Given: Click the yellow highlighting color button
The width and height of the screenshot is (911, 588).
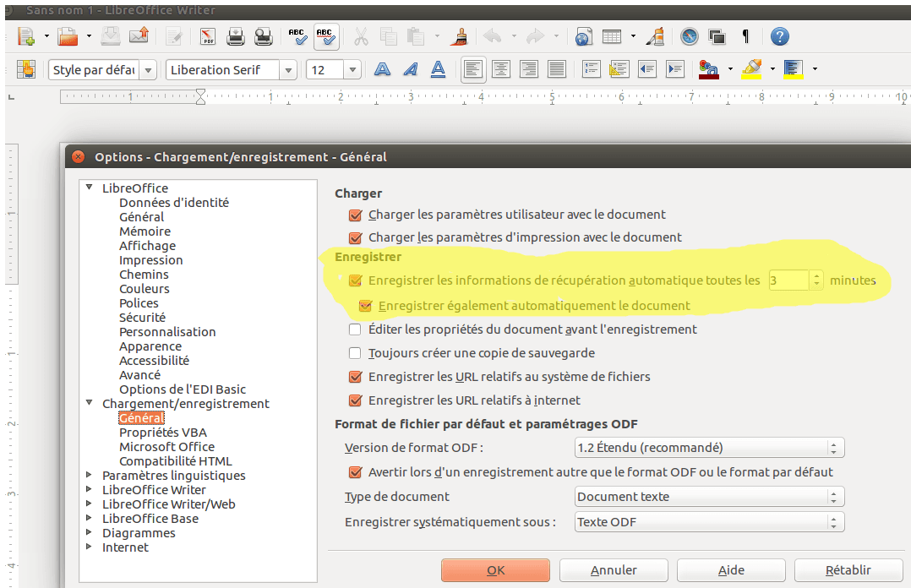Looking at the screenshot, I should pyautogui.click(x=751, y=69).
